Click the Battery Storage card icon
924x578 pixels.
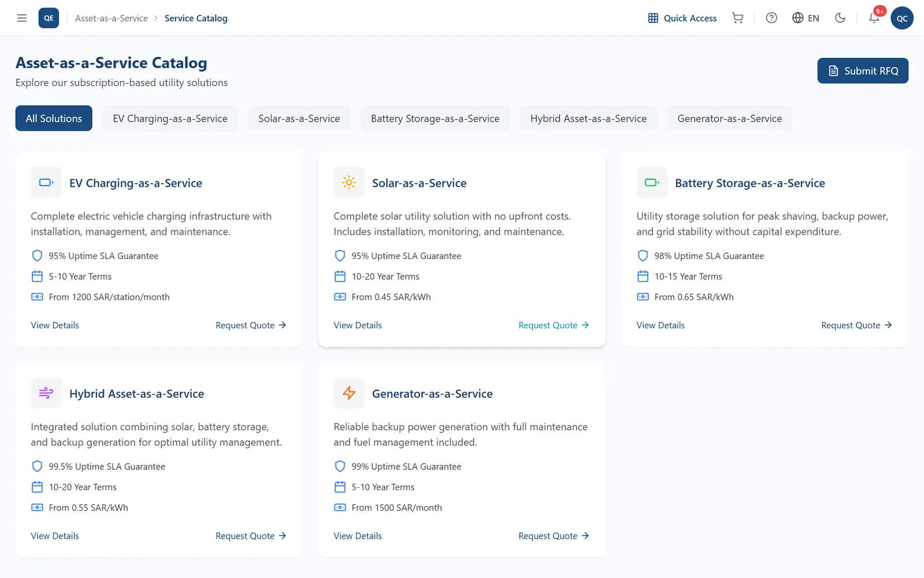(x=652, y=183)
